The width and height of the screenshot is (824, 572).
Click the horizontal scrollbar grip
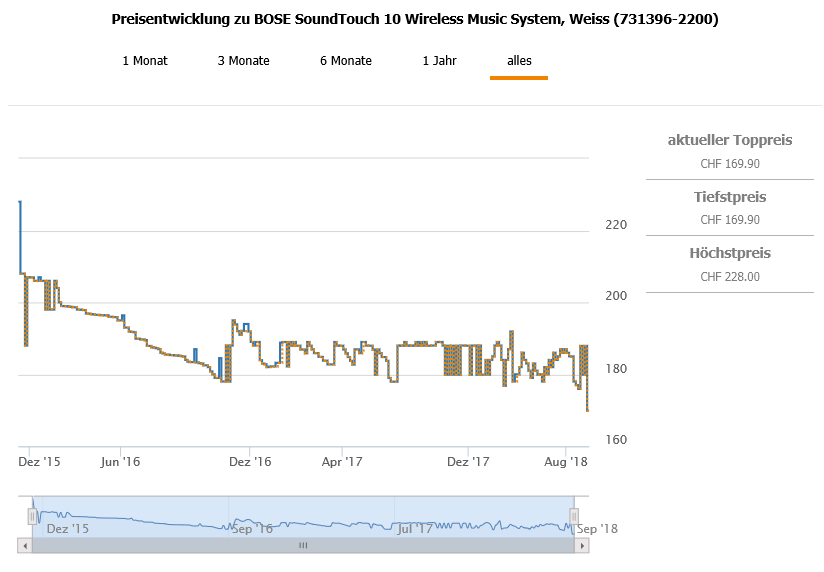[303, 546]
